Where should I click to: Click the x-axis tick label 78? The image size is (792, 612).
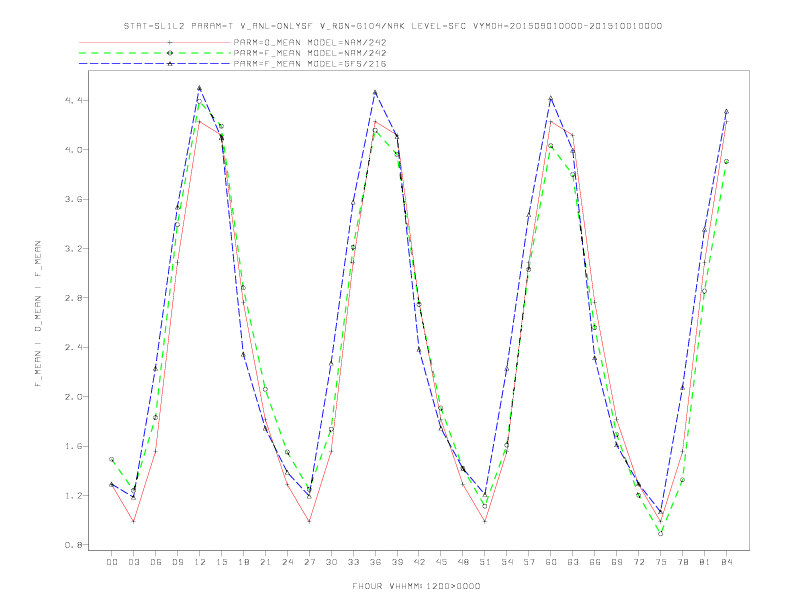683,562
